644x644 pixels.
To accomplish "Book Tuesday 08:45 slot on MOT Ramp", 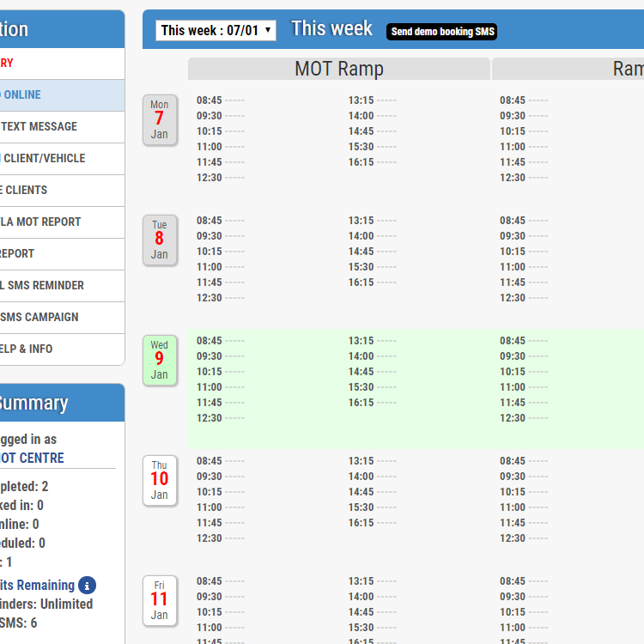I will (x=221, y=221).
